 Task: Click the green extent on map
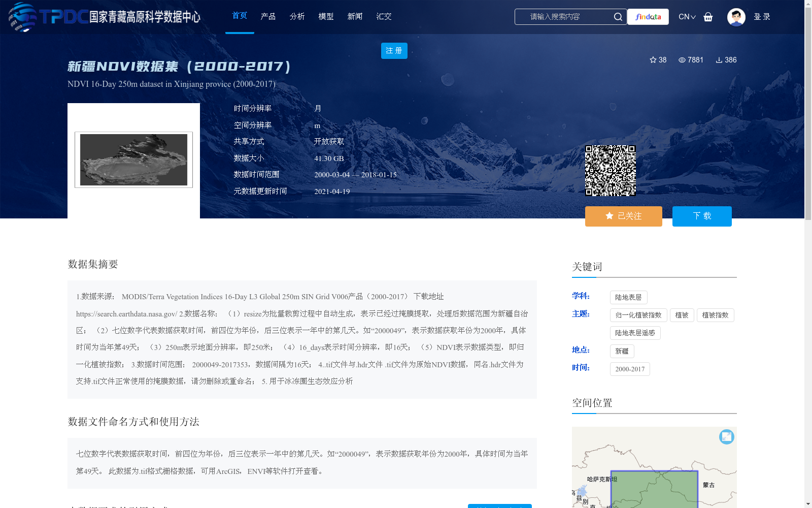click(x=654, y=489)
